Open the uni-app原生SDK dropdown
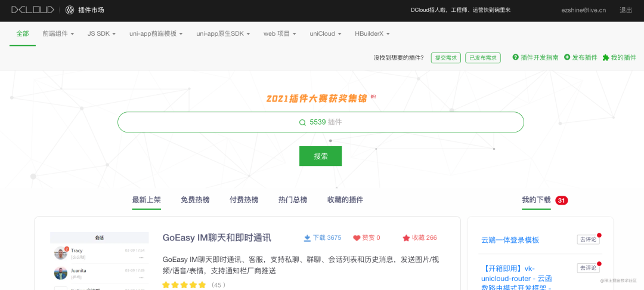This screenshot has width=644, height=290. point(223,33)
